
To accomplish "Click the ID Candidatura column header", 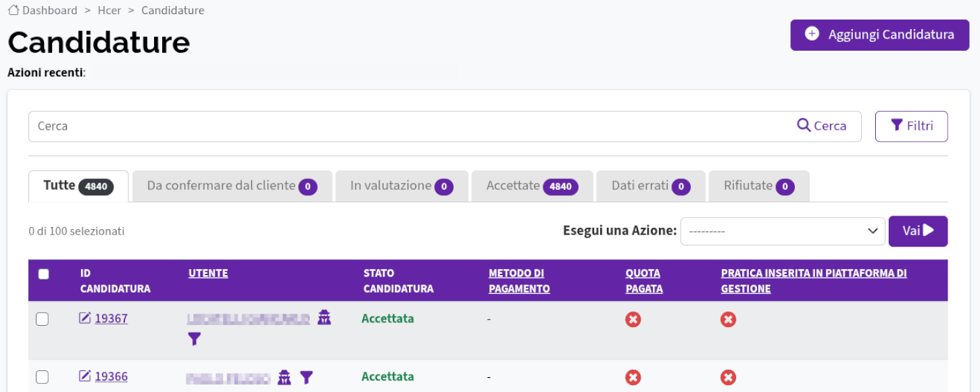I will 115,280.
